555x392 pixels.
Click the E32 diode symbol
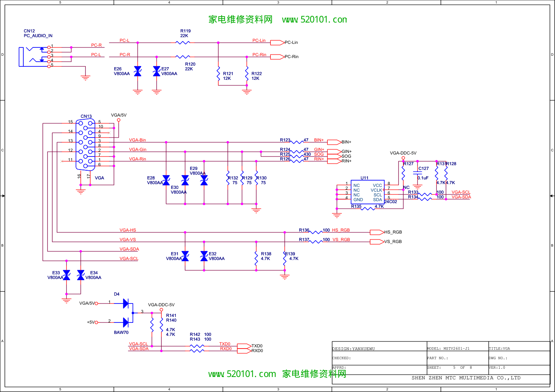pyautogui.click(x=204, y=256)
